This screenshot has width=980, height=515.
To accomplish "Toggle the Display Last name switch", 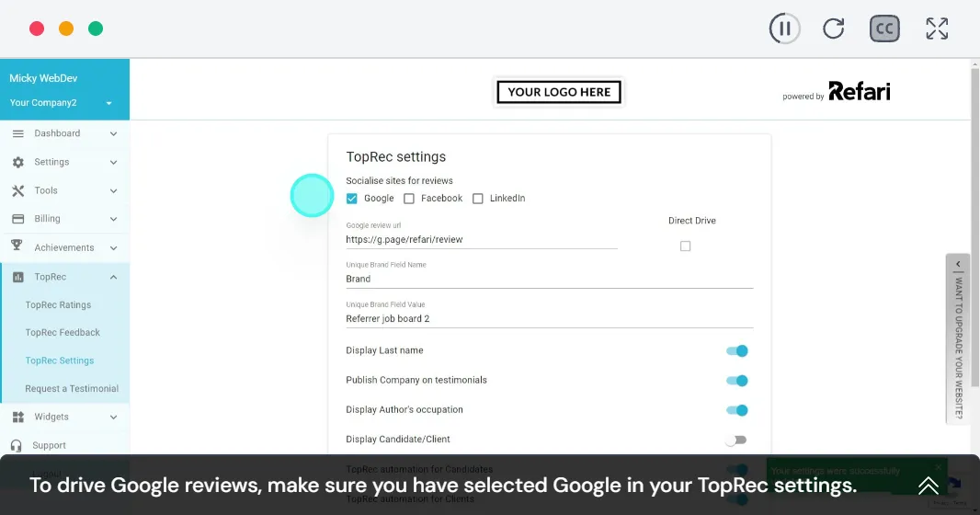I will click(x=737, y=350).
